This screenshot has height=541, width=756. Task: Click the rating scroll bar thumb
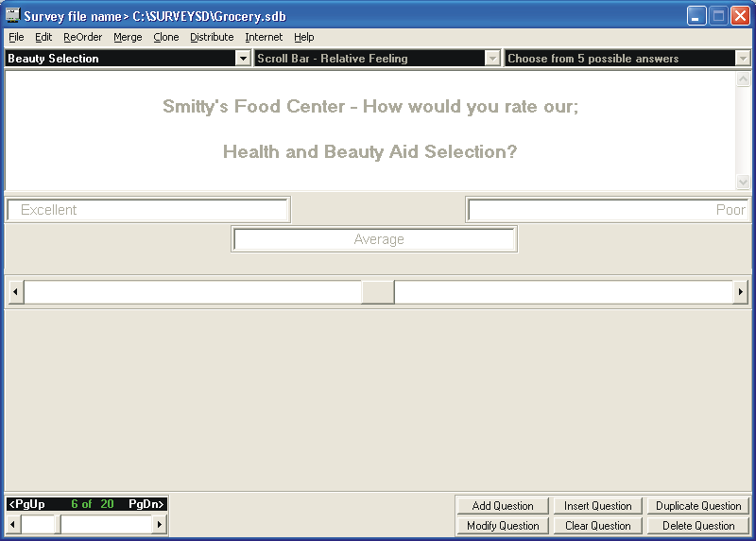tap(378, 292)
